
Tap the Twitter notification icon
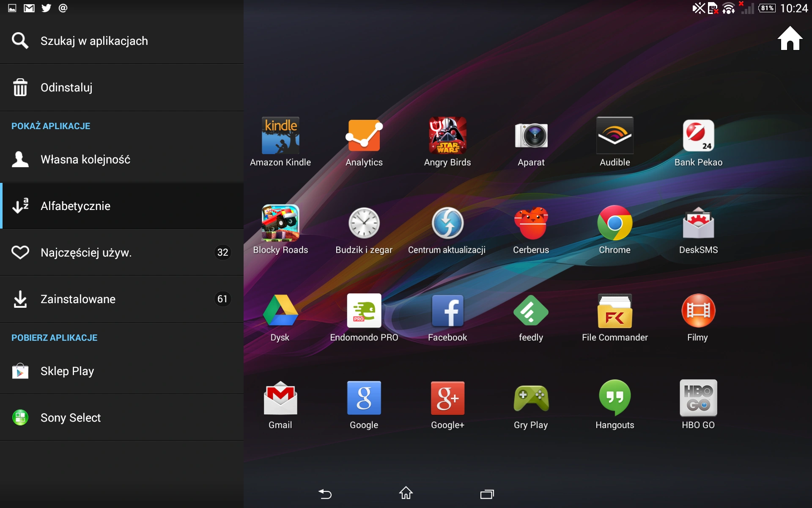(x=46, y=8)
